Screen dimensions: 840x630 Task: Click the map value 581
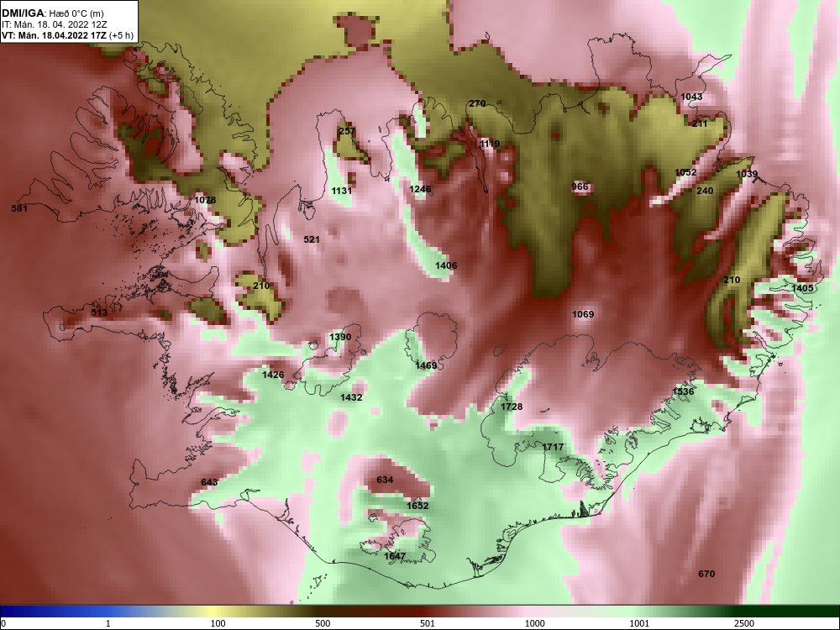coord(19,208)
